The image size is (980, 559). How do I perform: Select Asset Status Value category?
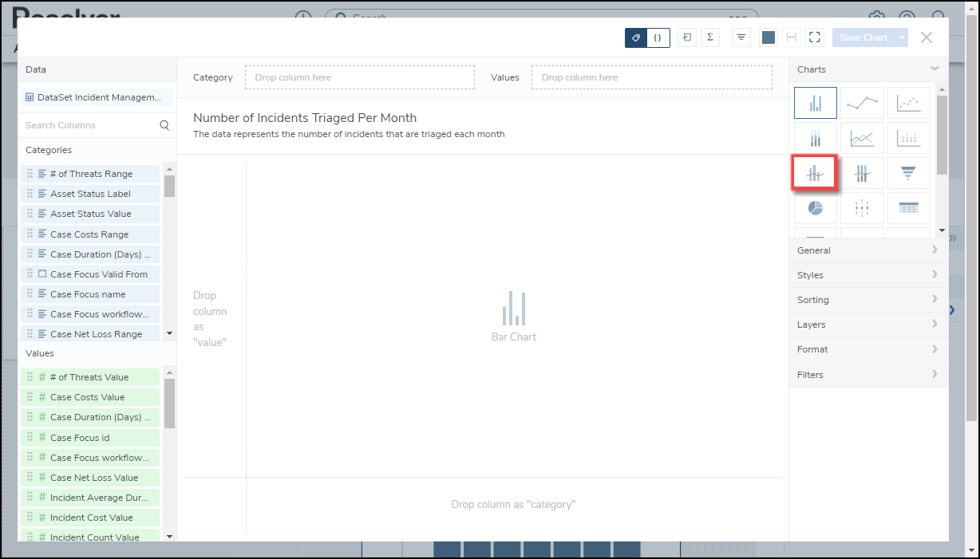[x=90, y=214]
